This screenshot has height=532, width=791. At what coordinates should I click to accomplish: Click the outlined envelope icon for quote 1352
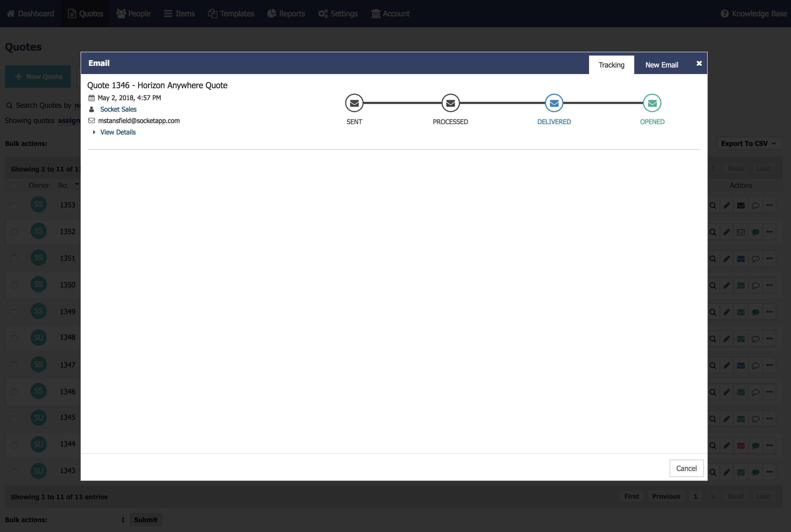741,232
